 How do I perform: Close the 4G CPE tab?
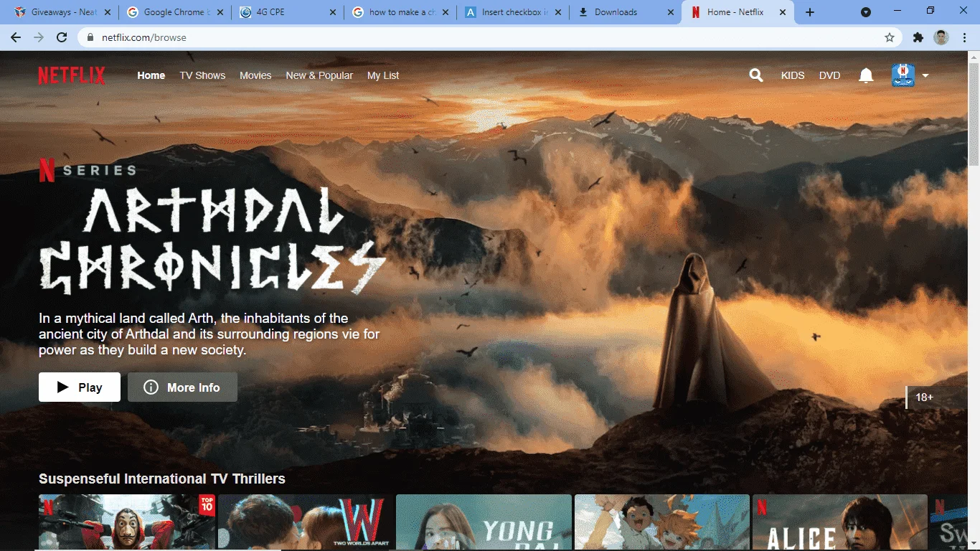click(333, 12)
